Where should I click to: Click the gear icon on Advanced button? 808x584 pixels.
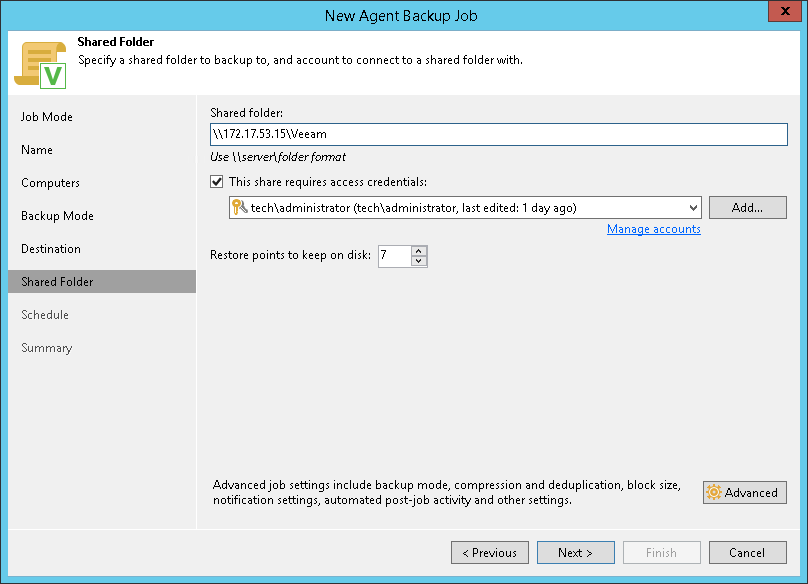tap(714, 492)
